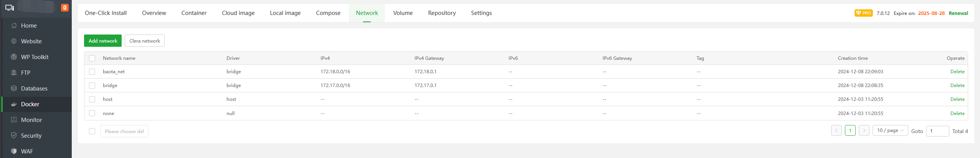Screen dimensions: 980x158
Task: Click the Security shield icon
Action: pos(14,135)
